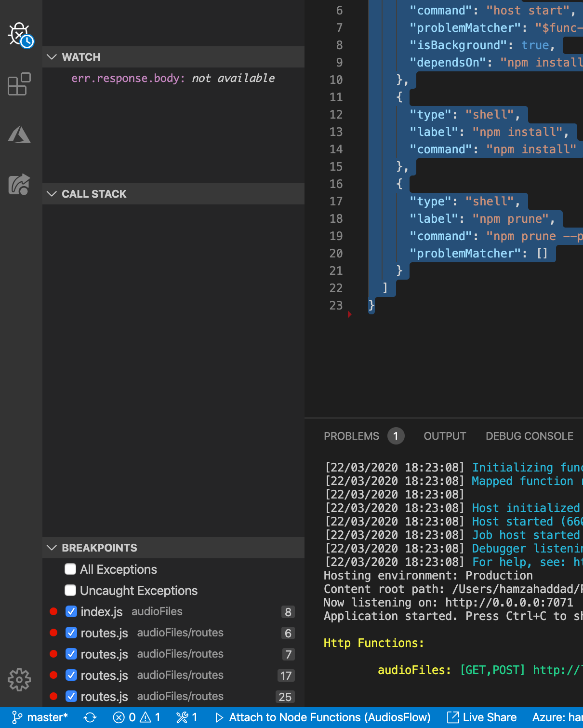The width and height of the screenshot is (583, 728).
Task: Enable Uncaught Exceptions breakpoint
Action: 70,591
